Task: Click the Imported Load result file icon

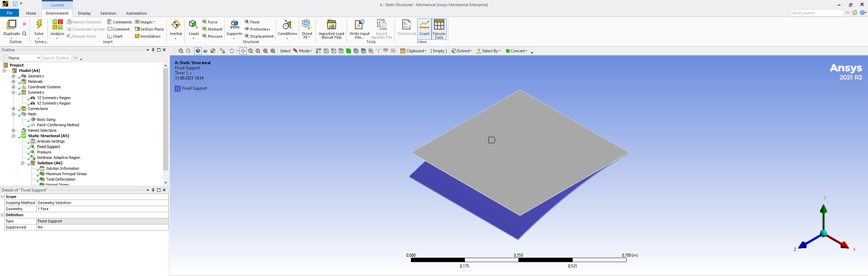Action: [x=331, y=25]
